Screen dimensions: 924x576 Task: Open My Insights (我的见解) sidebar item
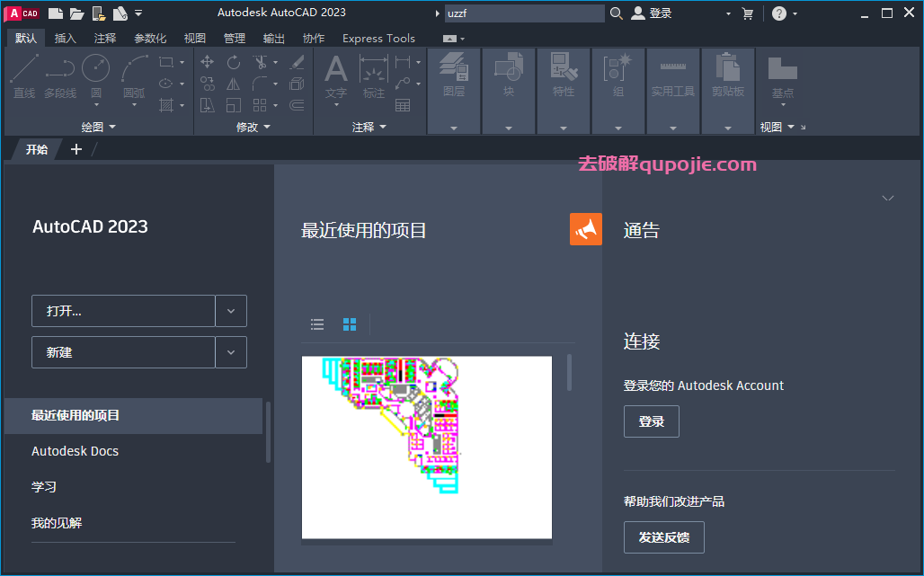click(57, 523)
